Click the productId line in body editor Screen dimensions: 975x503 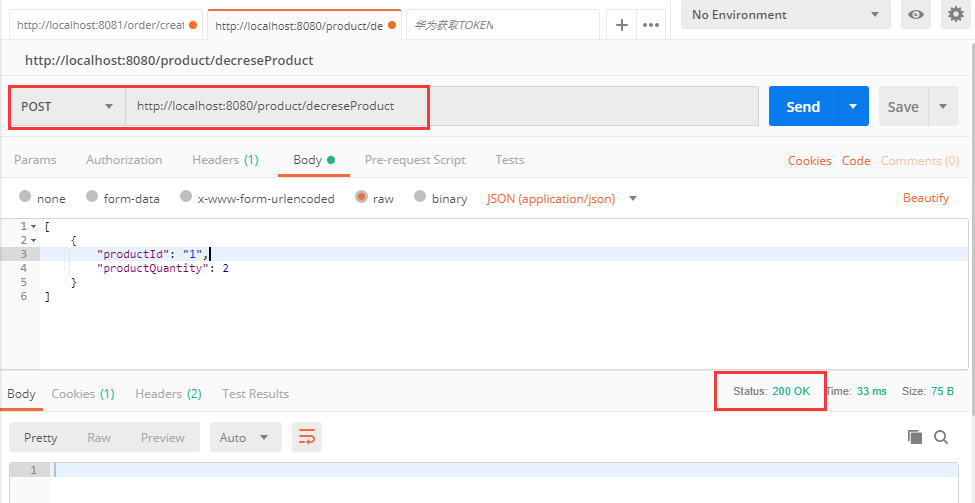[x=504, y=254]
